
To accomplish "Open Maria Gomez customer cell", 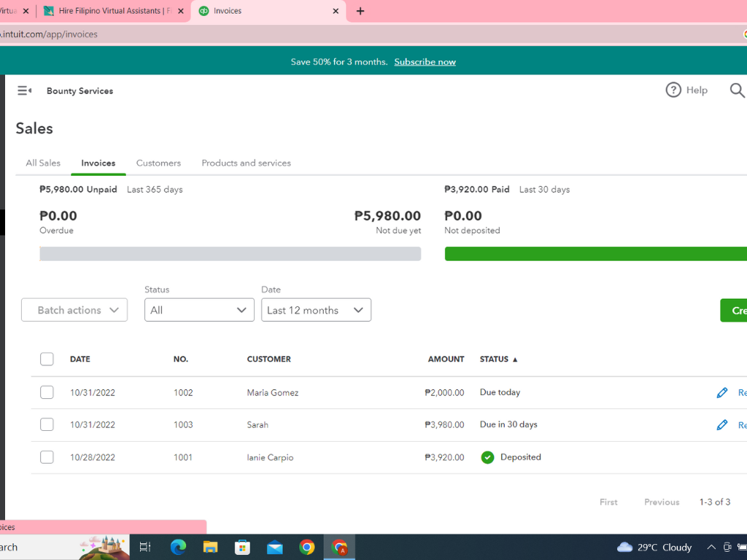I will coord(273,393).
